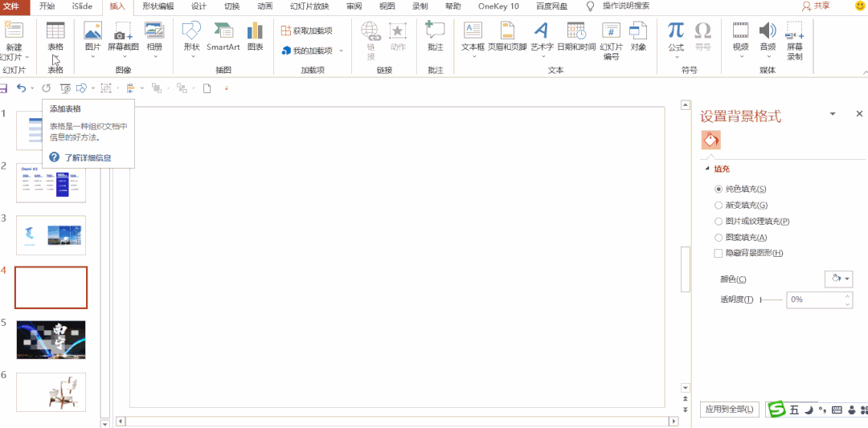The image size is (868, 428).
Task: Click the 艺术字 WordArt icon
Action: (542, 36)
